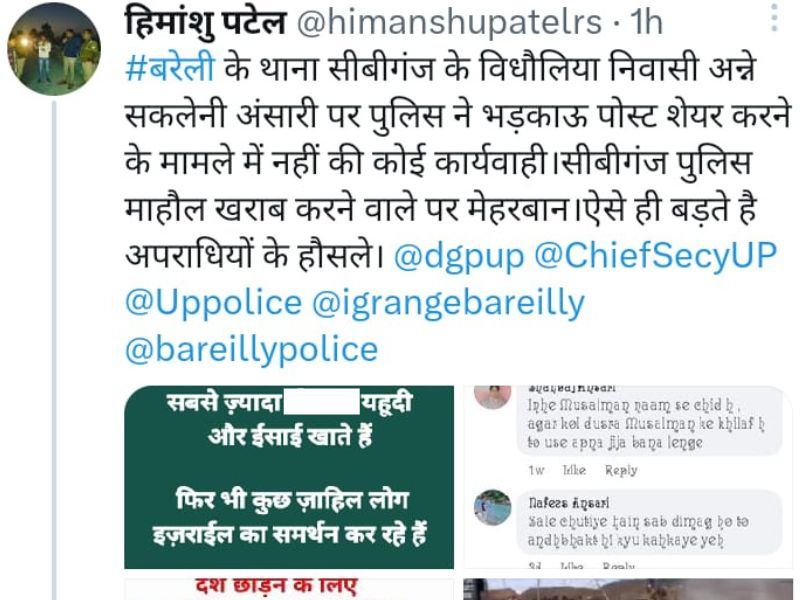Image resolution: width=800 pixels, height=600 pixels.
Task: Click the first commenter's avatar
Action: point(492,397)
